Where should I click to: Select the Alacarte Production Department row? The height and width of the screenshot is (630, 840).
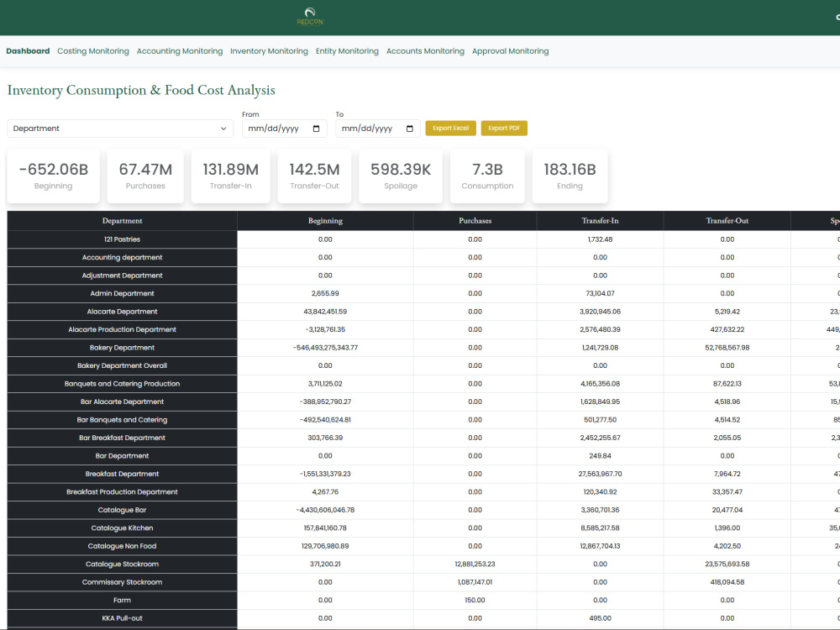pos(122,329)
